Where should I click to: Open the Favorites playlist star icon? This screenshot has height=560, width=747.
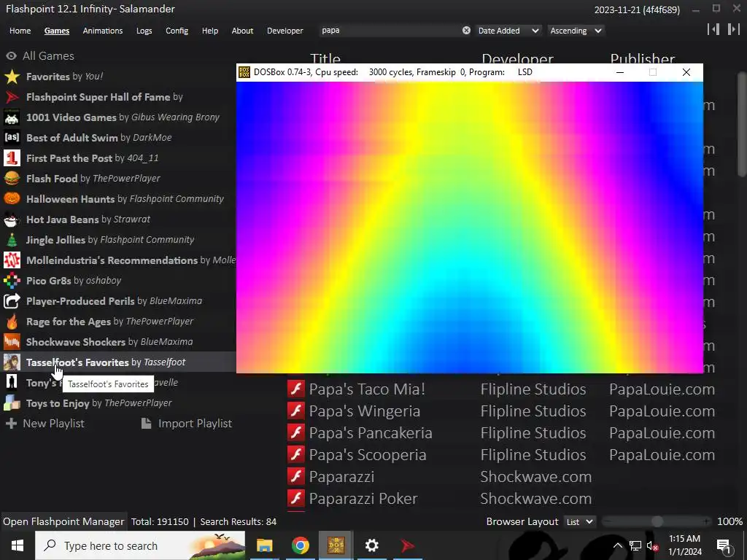click(12, 77)
